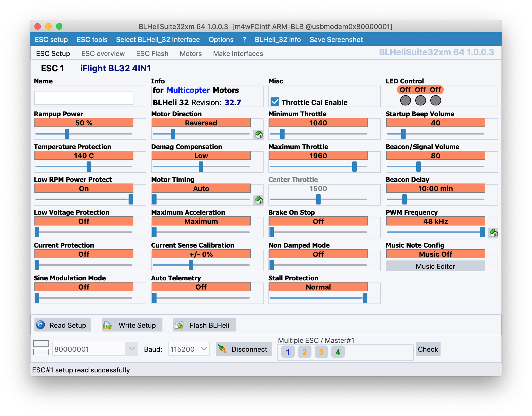Click the Sine Modulation Mode slider
This screenshot has width=532, height=416.
84,298
